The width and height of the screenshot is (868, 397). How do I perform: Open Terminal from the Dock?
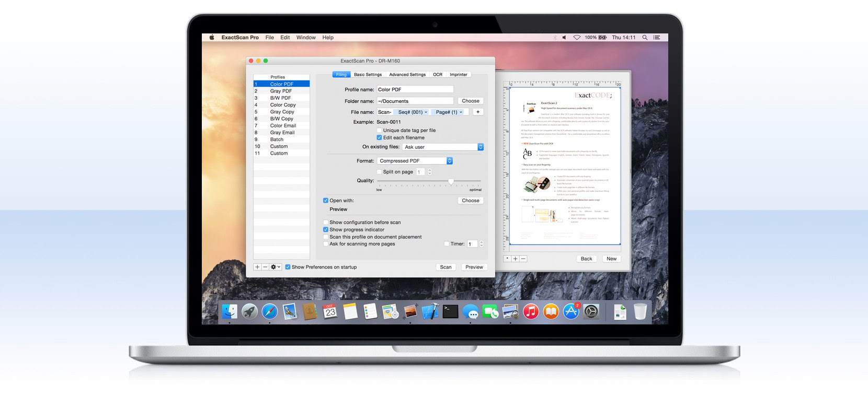tap(450, 312)
